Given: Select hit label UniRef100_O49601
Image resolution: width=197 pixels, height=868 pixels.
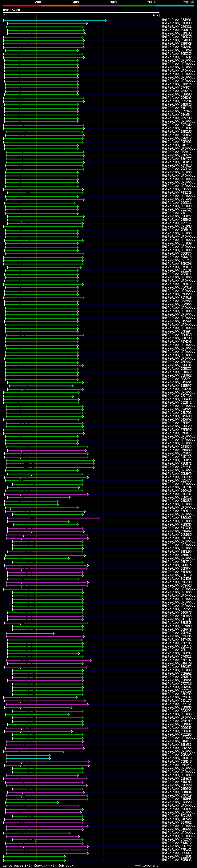Looking at the screenshot, I should point(177,382).
